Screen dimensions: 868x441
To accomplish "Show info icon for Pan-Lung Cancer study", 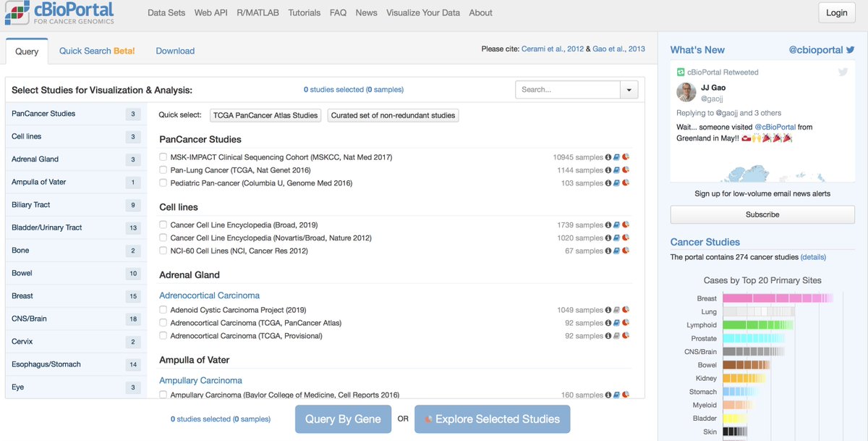I will (608, 170).
